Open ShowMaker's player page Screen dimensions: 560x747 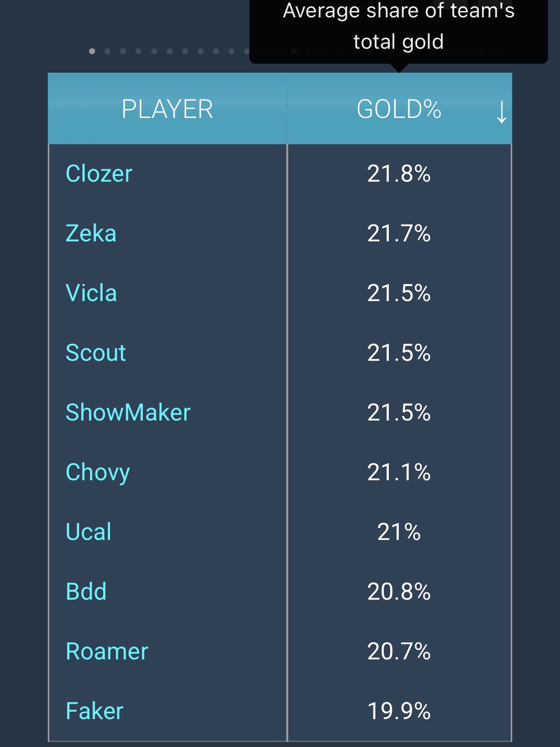[x=128, y=412]
